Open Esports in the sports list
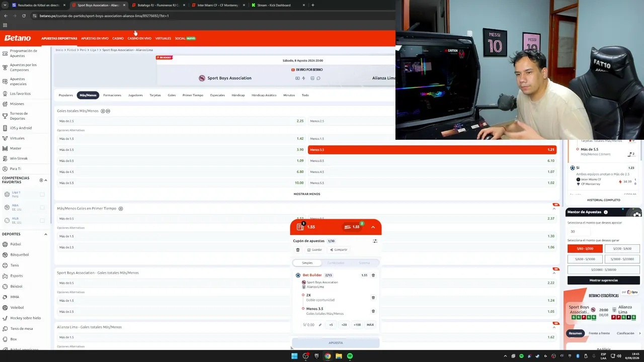This screenshot has height=362, width=644. pos(17,276)
